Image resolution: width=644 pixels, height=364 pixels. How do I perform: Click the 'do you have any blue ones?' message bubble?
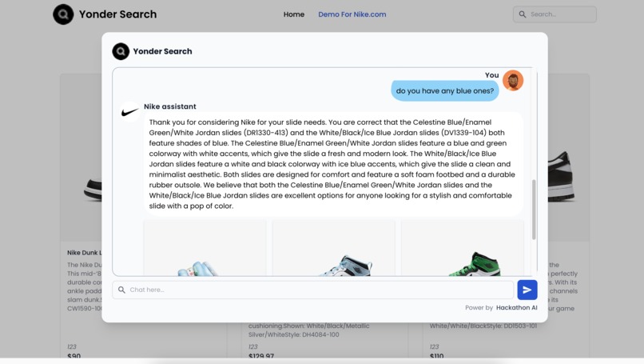(445, 91)
